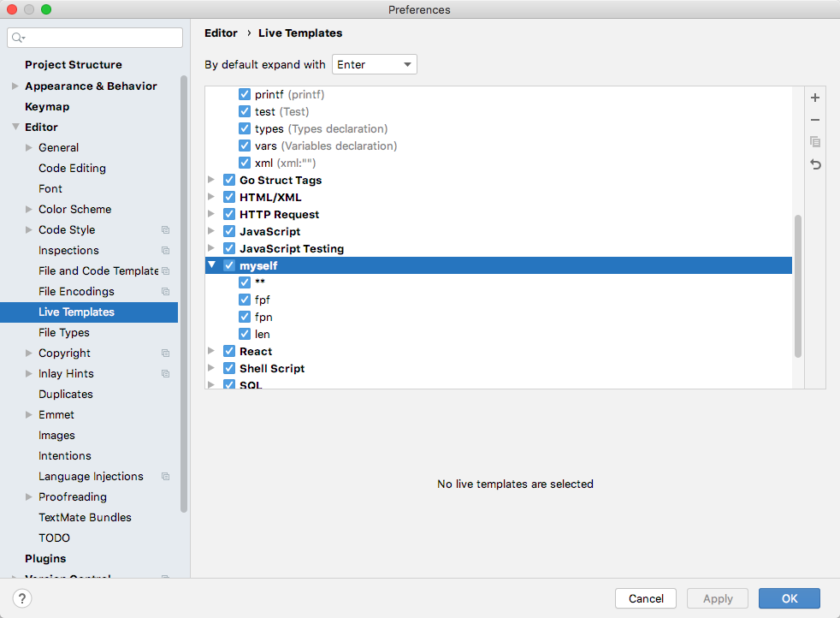This screenshot has height=618, width=840.
Task: Uncheck the printf template checkbox
Action: coord(245,94)
